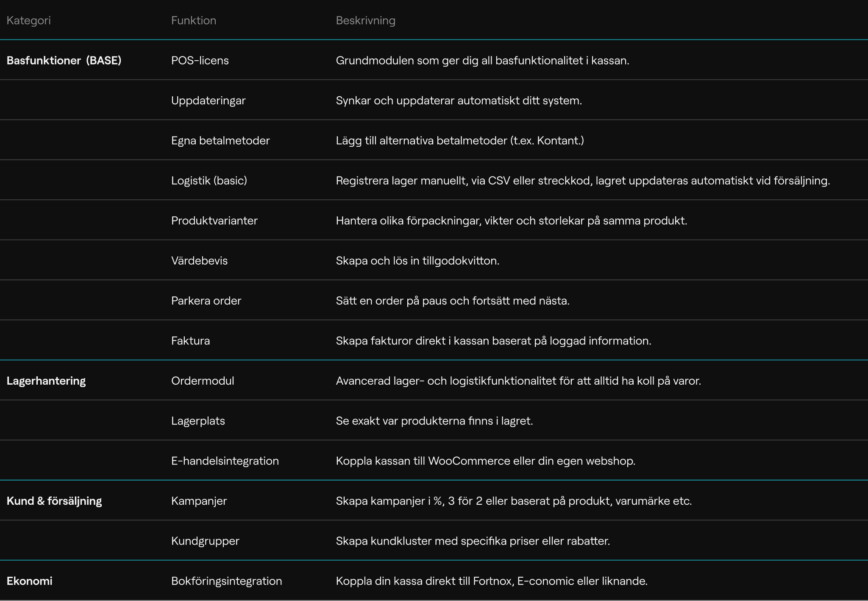The height and width of the screenshot is (601, 868).
Task: Click the Egna betalmetoder function cell
Action: [220, 140]
